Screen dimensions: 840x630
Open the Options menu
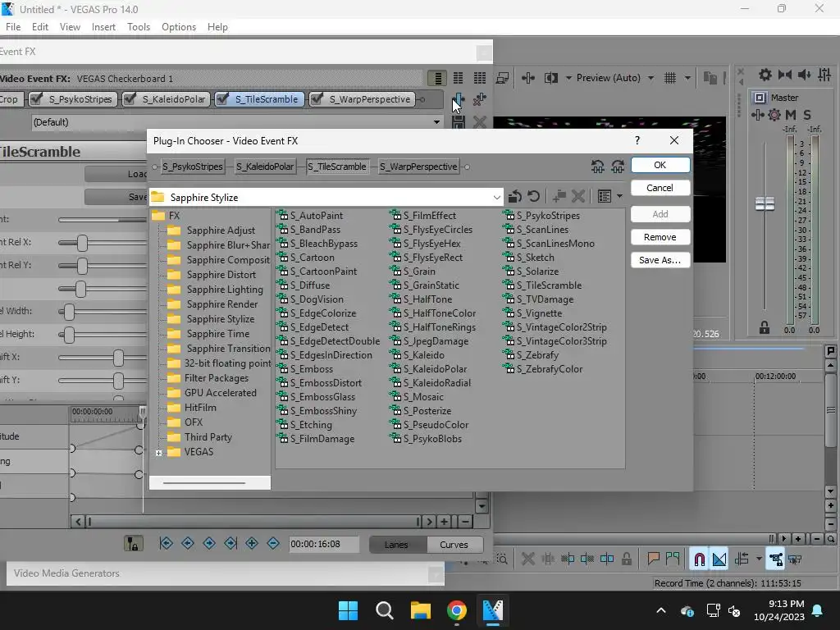point(179,27)
